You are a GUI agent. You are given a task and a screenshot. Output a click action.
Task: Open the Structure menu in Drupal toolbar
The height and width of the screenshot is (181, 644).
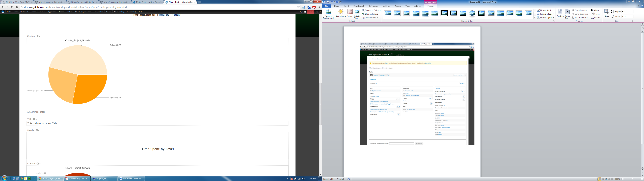tap(42, 12)
